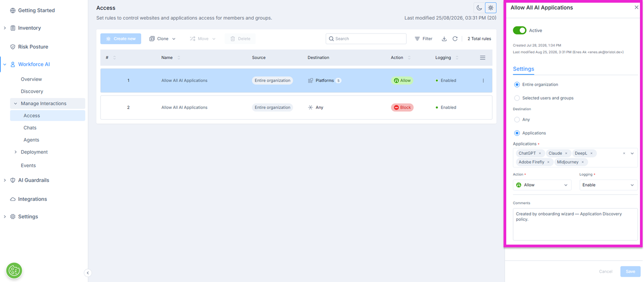Switch to light mode sun icon
Viewport: 644px width, 282px height.
491,8
